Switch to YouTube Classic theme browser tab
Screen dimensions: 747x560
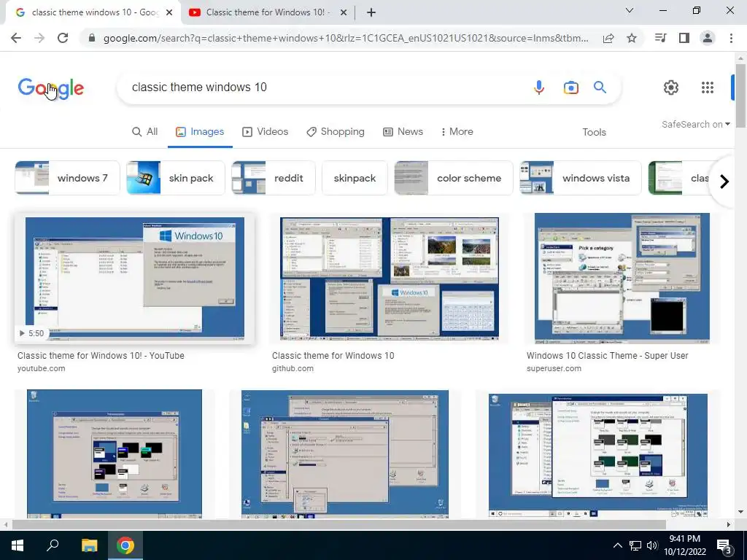pyautogui.click(x=268, y=13)
